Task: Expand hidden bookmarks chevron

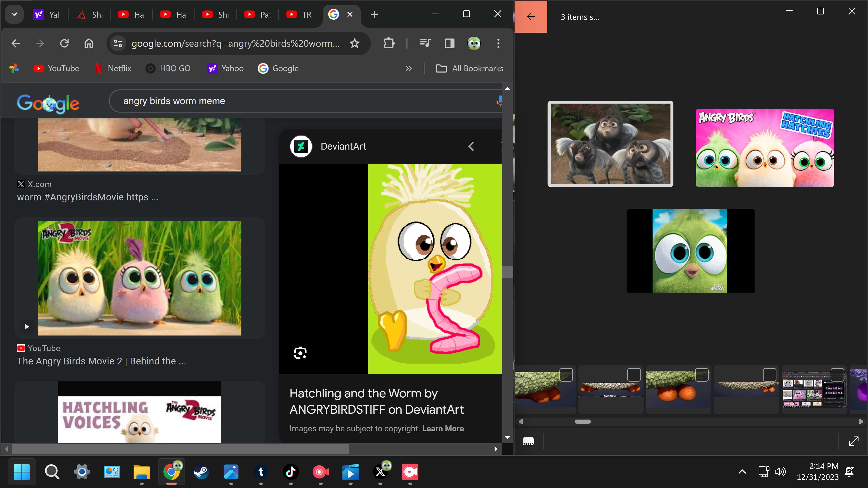Action: pyautogui.click(x=408, y=68)
